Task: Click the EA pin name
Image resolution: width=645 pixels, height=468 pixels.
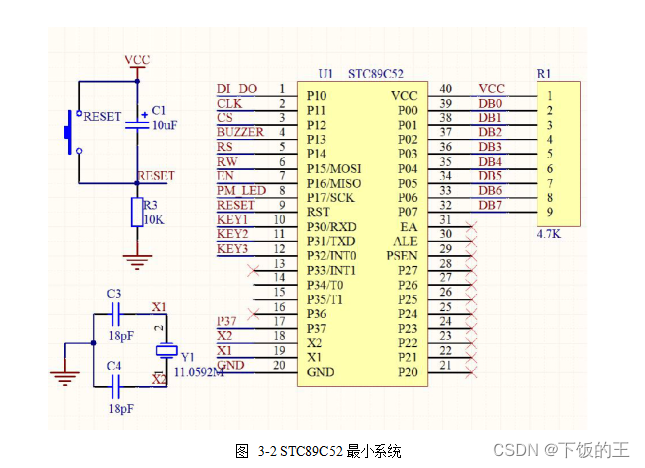Action: pos(409,227)
